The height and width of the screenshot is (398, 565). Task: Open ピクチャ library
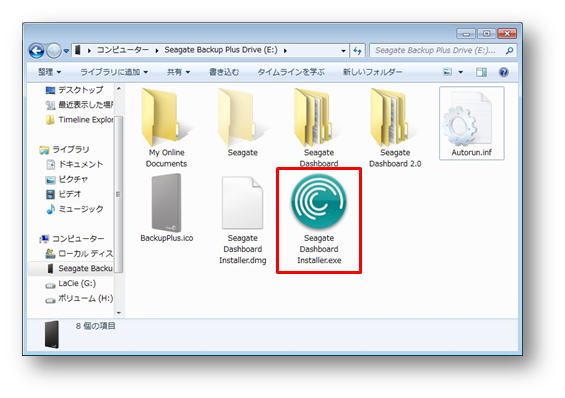pos(67,179)
